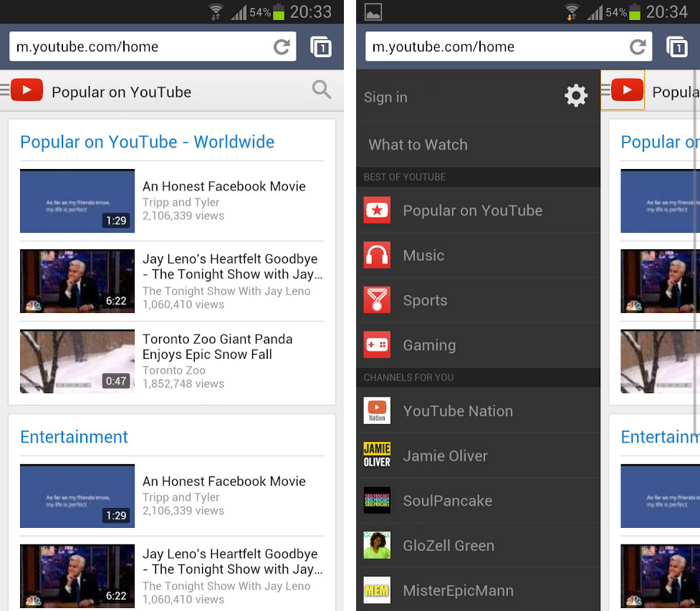Open SoulPancake channel label
Screen dimensions: 700x611
click(447, 501)
